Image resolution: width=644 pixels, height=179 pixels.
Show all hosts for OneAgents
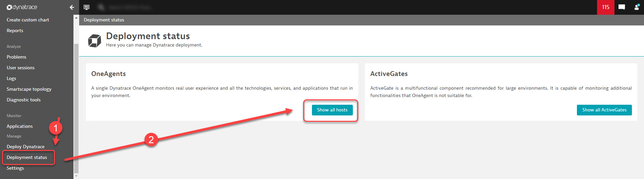(332, 110)
